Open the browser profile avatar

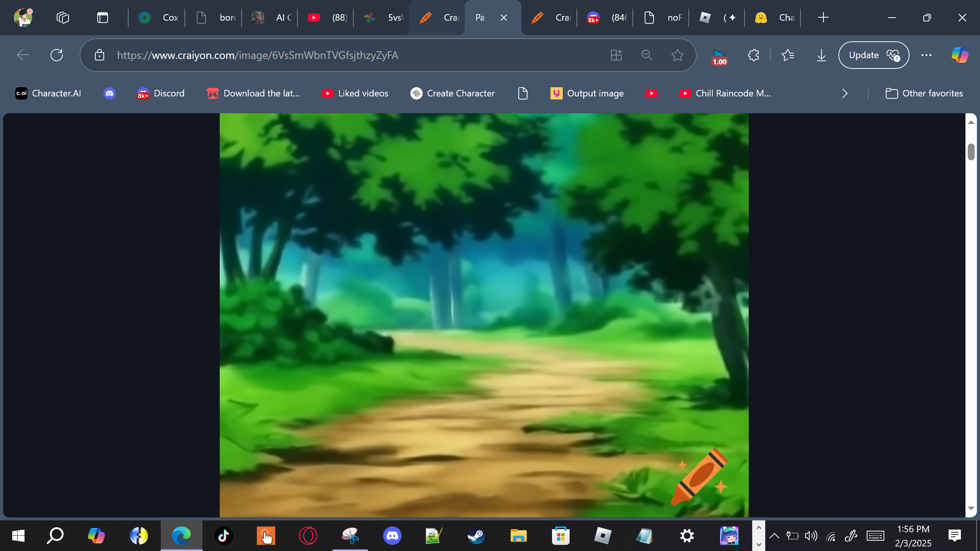click(23, 18)
